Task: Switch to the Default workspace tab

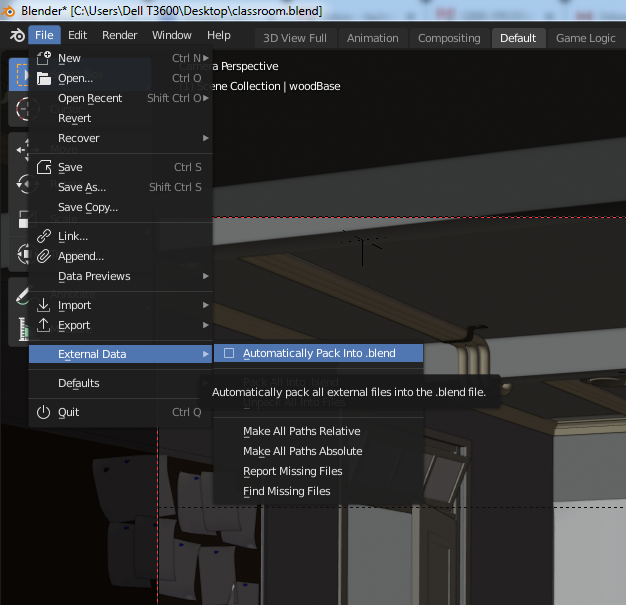Action: click(518, 38)
